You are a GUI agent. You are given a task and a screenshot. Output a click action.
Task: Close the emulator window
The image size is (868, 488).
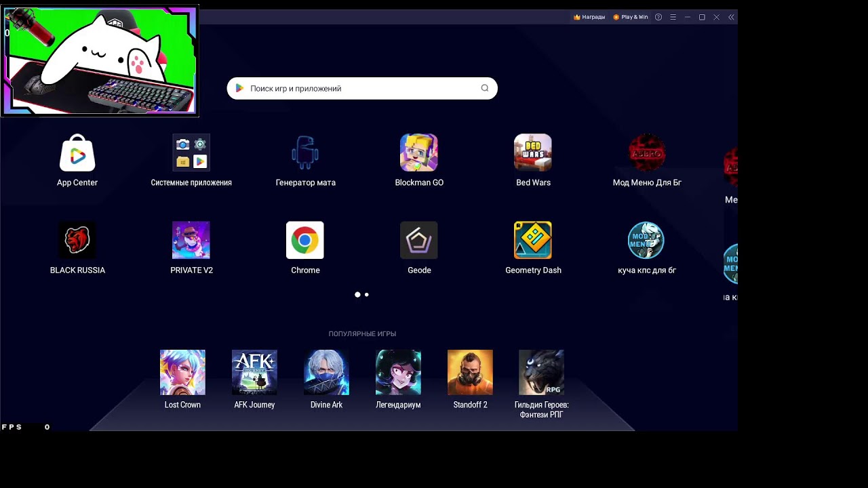click(716, 17)
